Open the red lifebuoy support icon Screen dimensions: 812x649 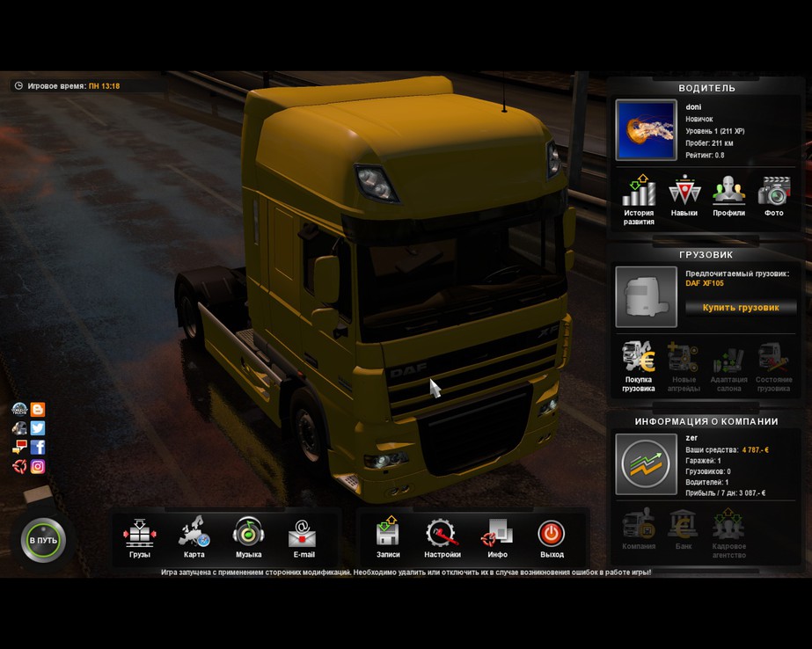19,466
